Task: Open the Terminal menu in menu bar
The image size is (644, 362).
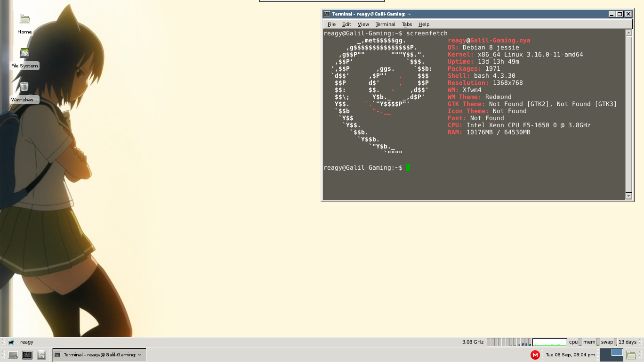Action: click(385, 24)
